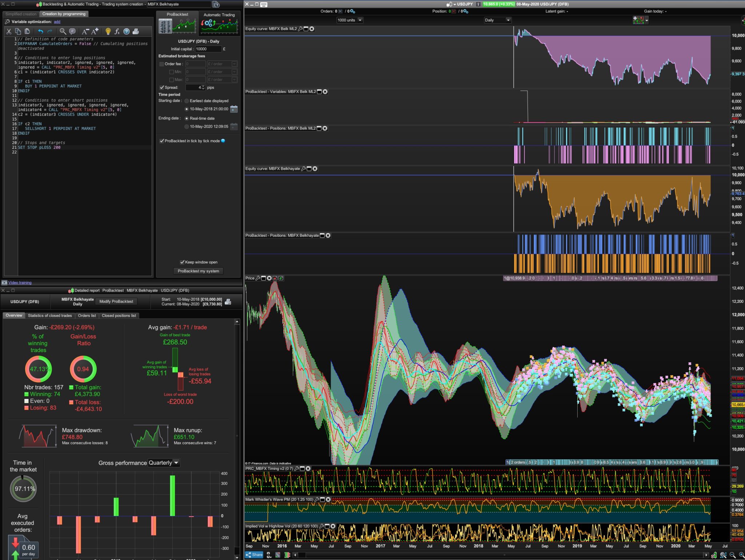This screenshot has width=745, height=560.
Task: Switch to Simplified creation tab
Action: point(21,14)
